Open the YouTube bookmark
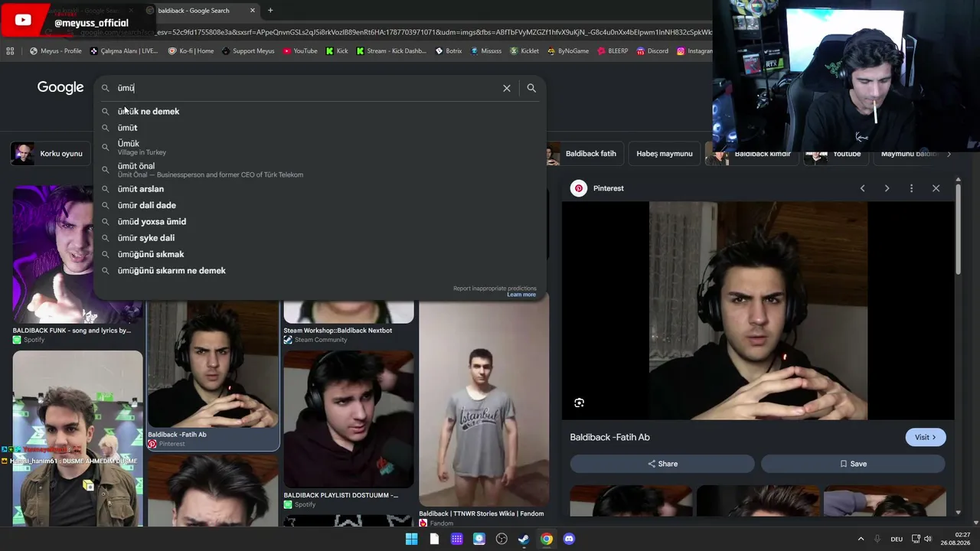 pos(300,51)
